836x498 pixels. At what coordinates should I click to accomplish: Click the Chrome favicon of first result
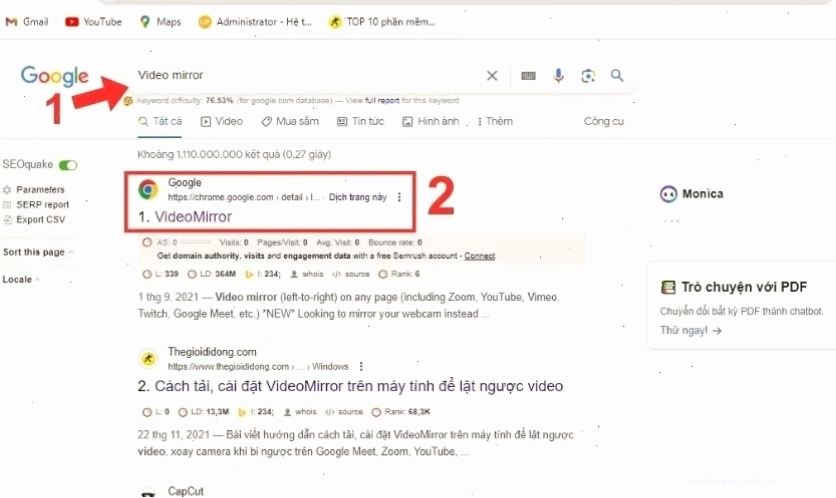point(148,189)
